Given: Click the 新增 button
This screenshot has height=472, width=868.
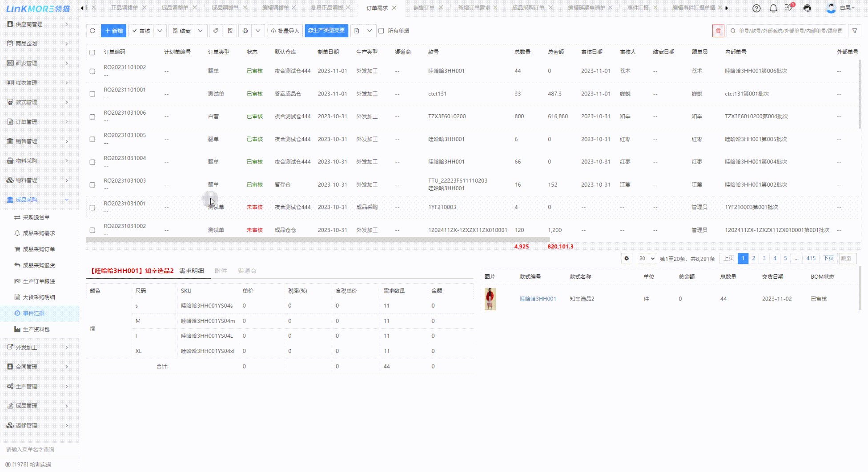Looking at the screenshot, I should [x=114, y=31].
